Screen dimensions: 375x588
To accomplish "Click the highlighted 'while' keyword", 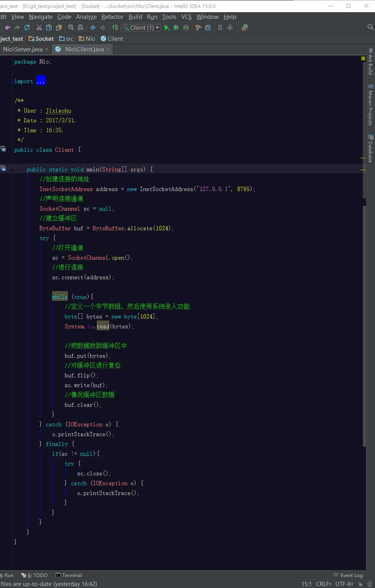I will point(60,297).
